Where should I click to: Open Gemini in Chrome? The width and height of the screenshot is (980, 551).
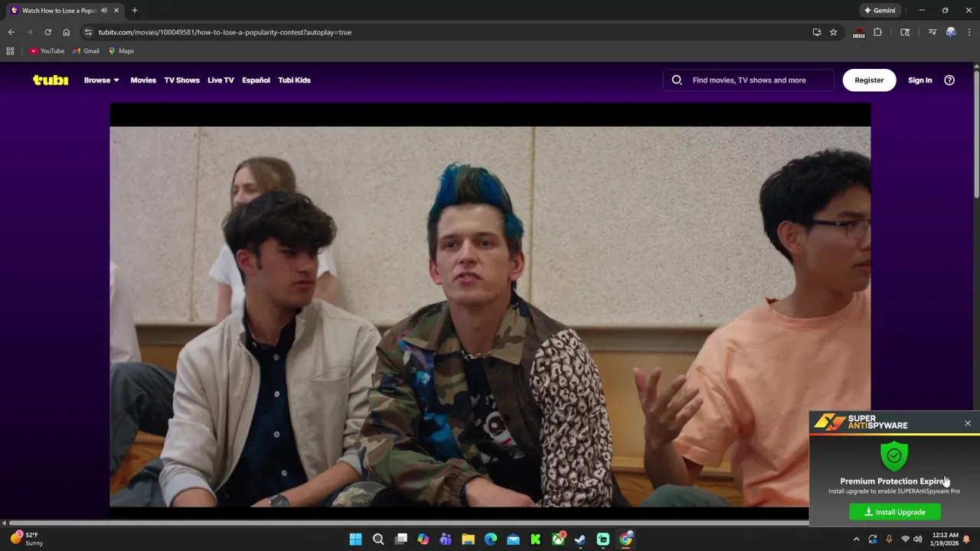(x=880, y=11)
